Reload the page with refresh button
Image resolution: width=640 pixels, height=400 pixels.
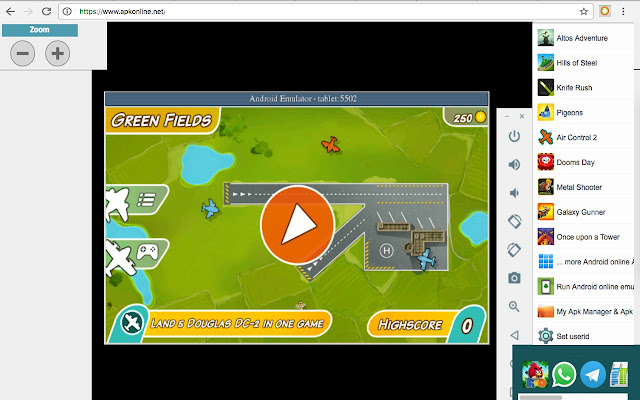coord(47,11)
